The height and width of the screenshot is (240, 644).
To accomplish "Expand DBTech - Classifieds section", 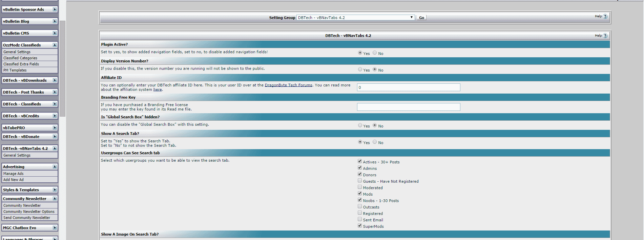I will pyautogui.click(x=55, y=104).
